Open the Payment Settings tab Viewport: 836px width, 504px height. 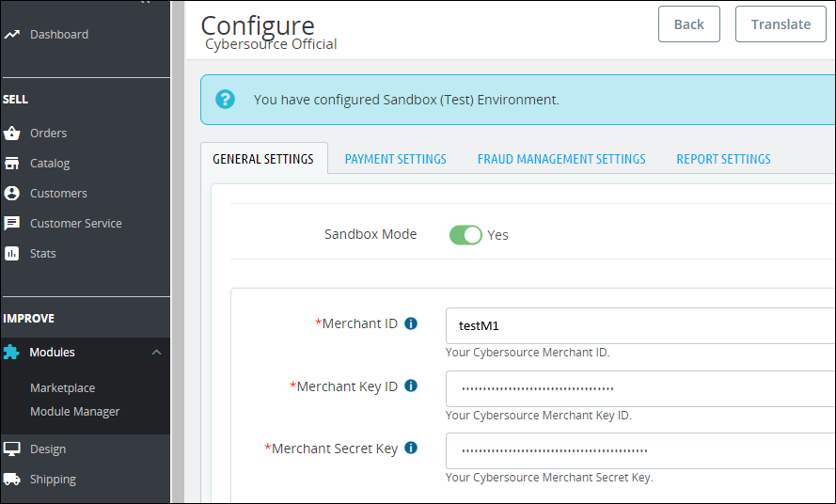[396, 159]
